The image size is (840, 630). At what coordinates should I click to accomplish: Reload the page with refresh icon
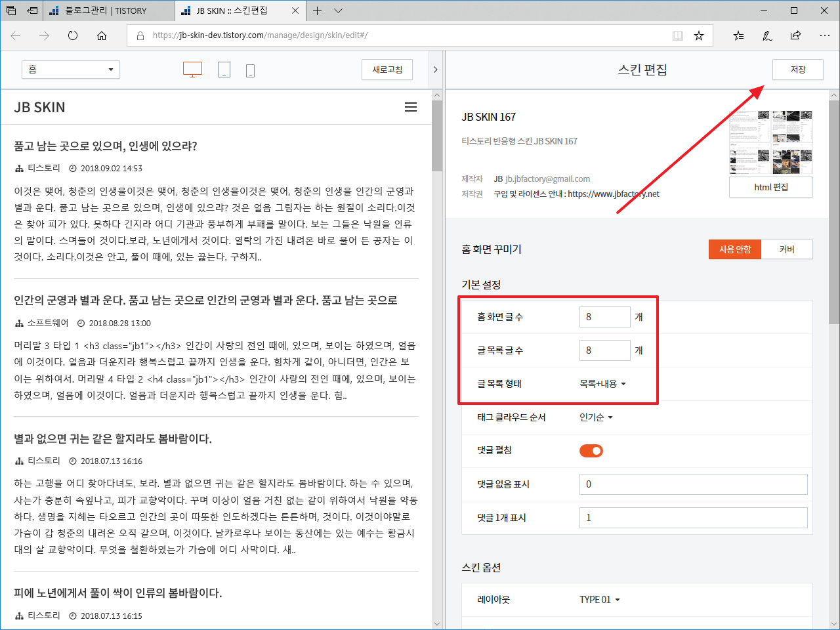73,35
